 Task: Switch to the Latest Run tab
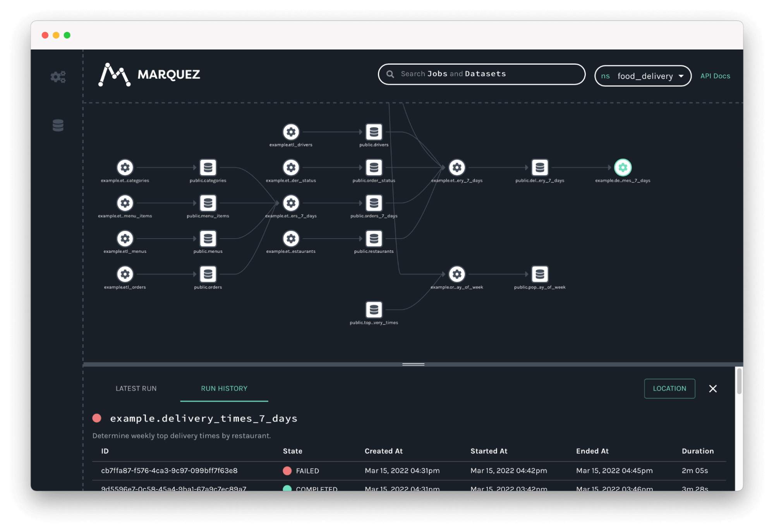[136, 388]
